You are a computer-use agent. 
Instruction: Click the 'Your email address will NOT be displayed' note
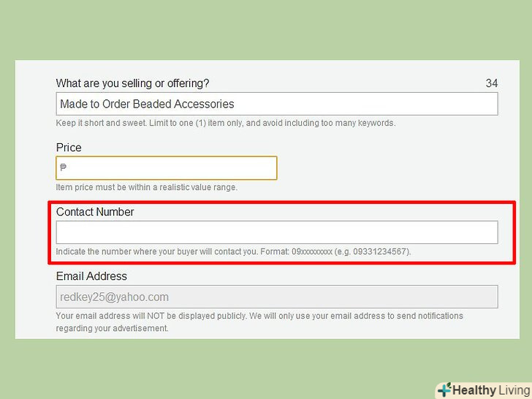point(259,322)
